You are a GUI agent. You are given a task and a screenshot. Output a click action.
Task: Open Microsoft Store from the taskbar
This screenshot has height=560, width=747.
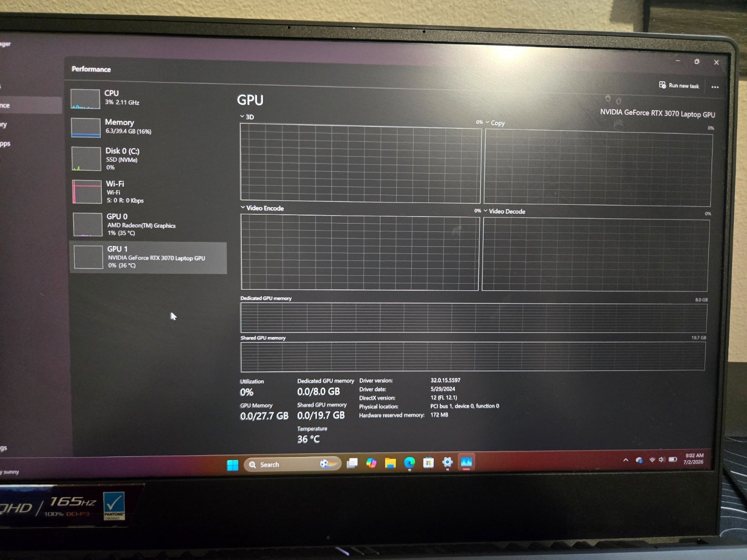click(428, 462)
